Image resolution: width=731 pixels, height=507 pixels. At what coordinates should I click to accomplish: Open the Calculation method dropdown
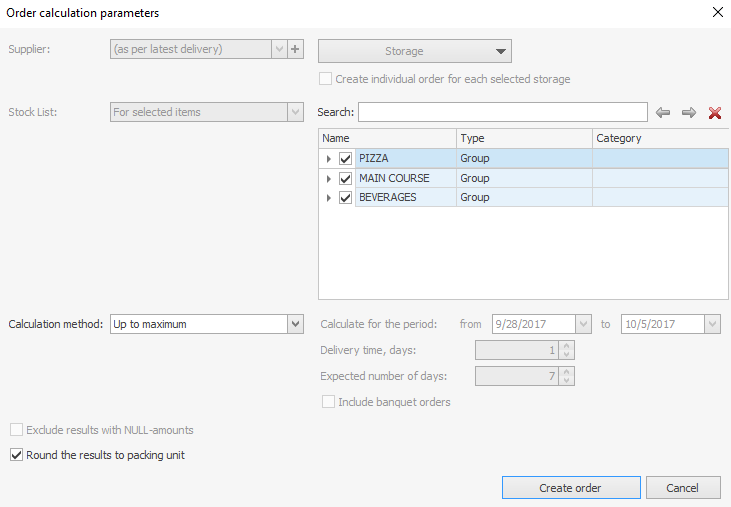(295, 324)
